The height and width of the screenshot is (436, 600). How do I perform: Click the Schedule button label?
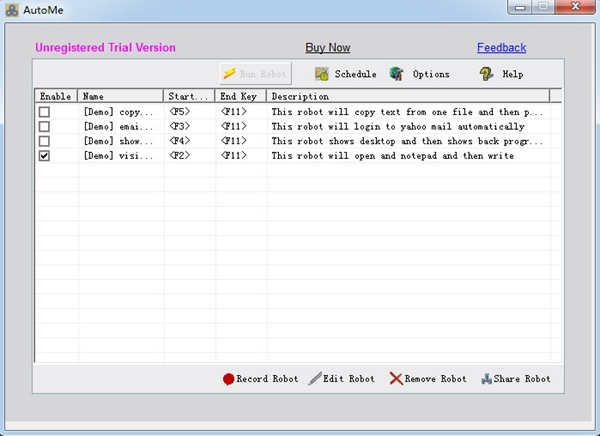(x=355, y=74)
